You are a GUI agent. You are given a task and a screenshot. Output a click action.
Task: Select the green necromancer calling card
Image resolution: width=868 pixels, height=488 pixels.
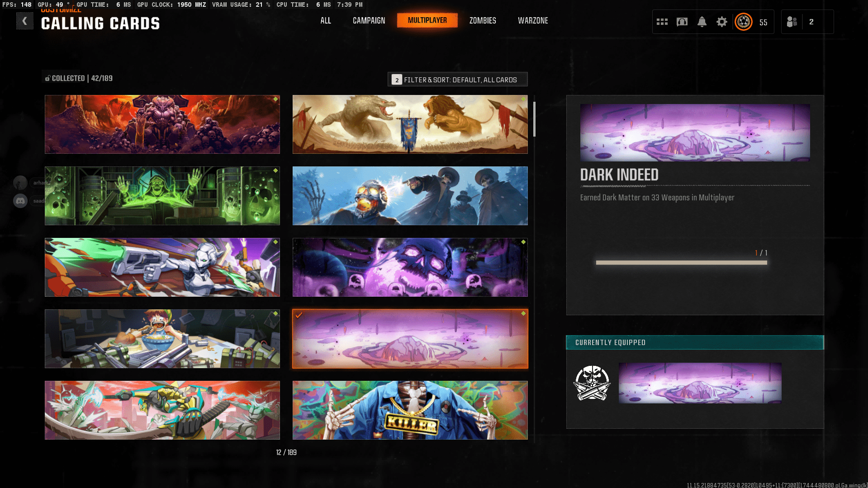tap(162, 196)
